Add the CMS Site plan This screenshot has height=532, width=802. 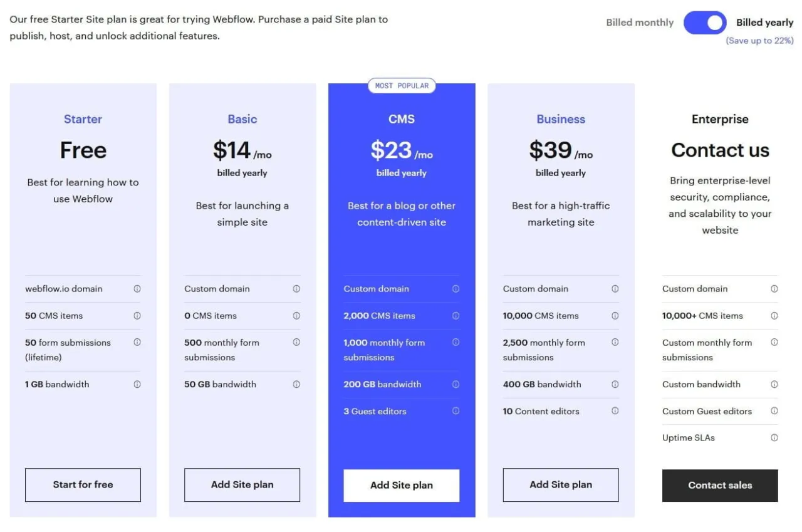click(401, 485)
